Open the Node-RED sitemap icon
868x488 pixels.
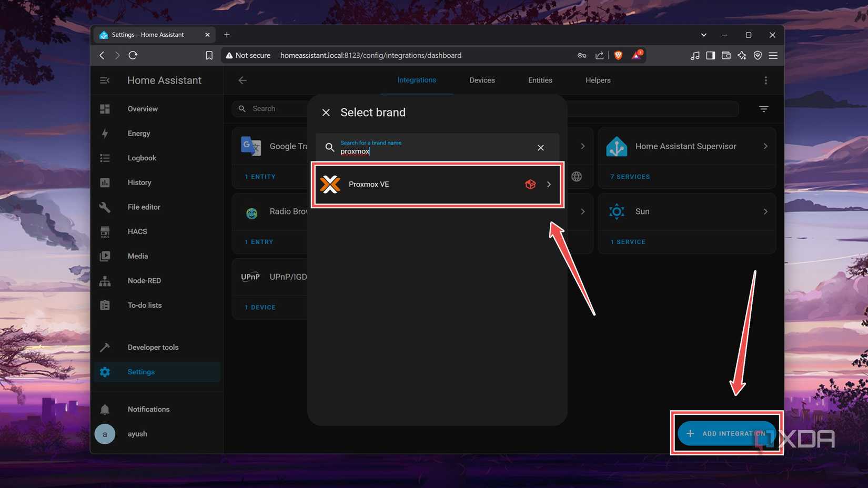[x=105, y=281]
